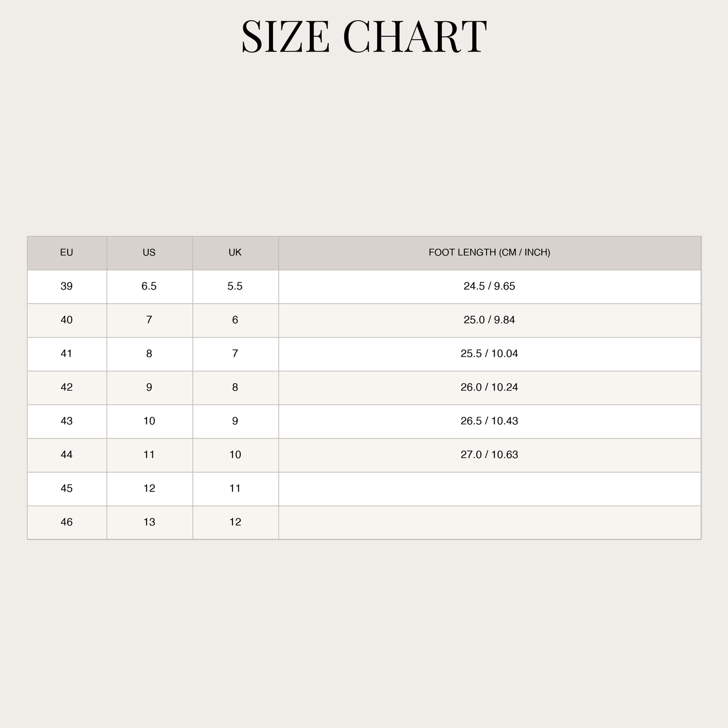Click EU size 41 cell
The width and height of the screenshot is (728, 728).
point(67,354)
